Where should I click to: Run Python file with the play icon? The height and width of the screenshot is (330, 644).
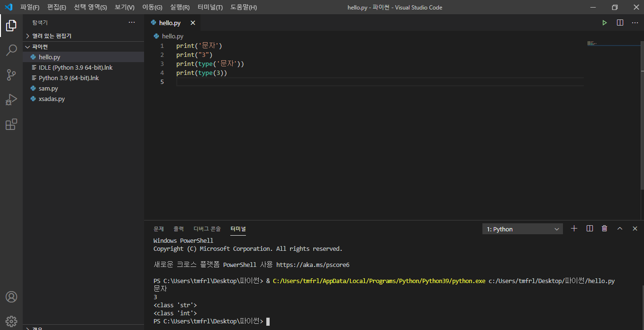tap(604, 23)
